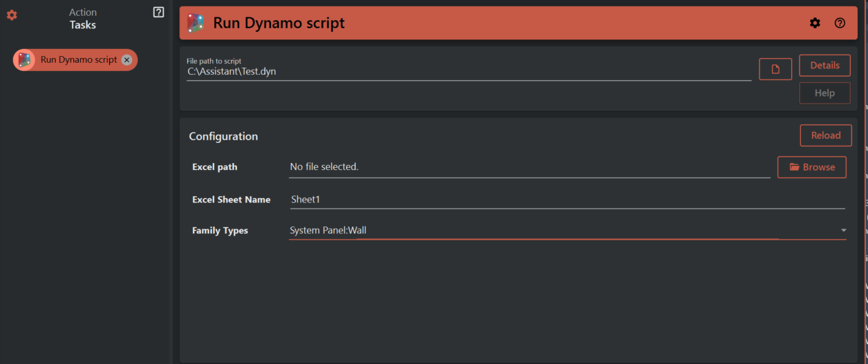Image resolution: width=868 pixels, height=364 pixels.
Task: Click the 'Run Dynamo script' header title
Action: coord(279,23)
